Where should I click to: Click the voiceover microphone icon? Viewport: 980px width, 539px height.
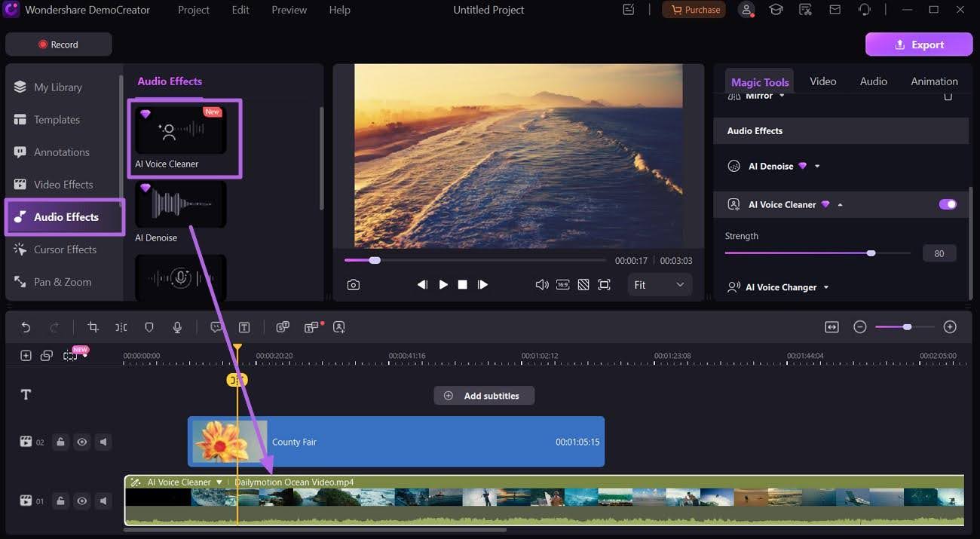click(177, 327)
